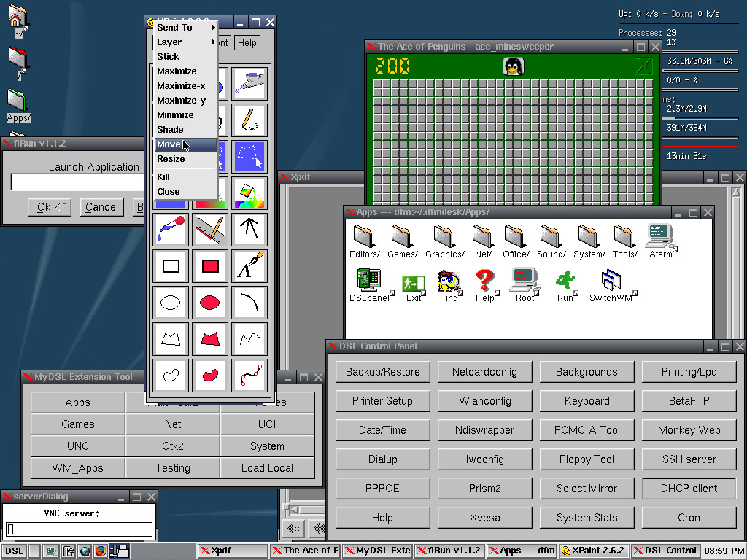Open the Find icon in Apps window
747x560 pixels.
pos(449,286)
